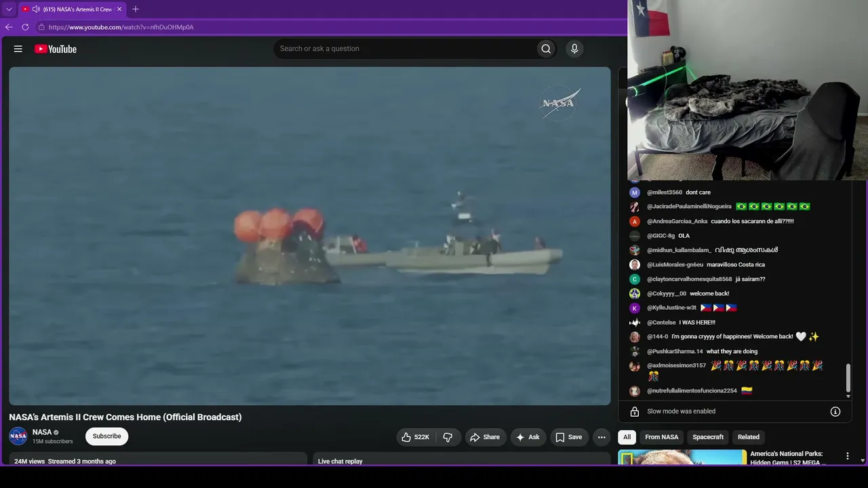The image size is (868, 488).
Task: Open options menu for National Parks video
Action: [847, 456]
